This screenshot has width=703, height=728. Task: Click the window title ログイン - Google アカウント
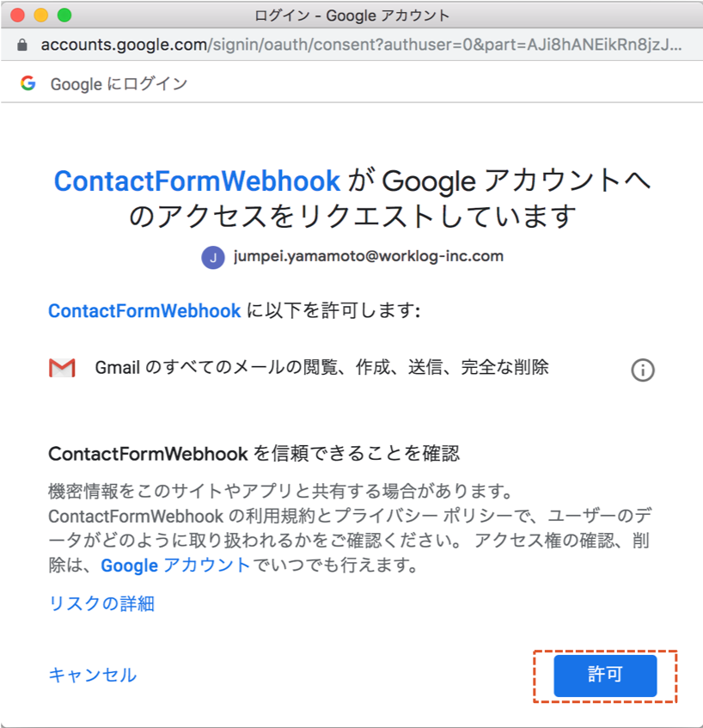pos(352,15)
